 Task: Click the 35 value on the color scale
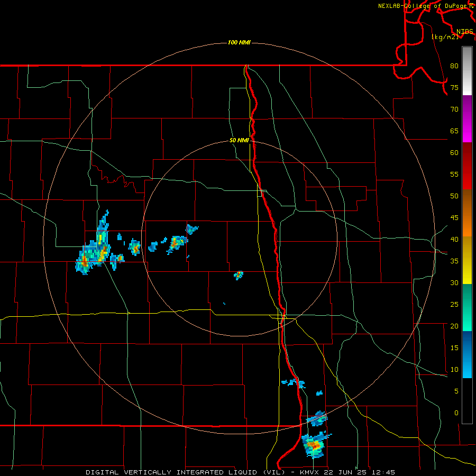(454, 261)
